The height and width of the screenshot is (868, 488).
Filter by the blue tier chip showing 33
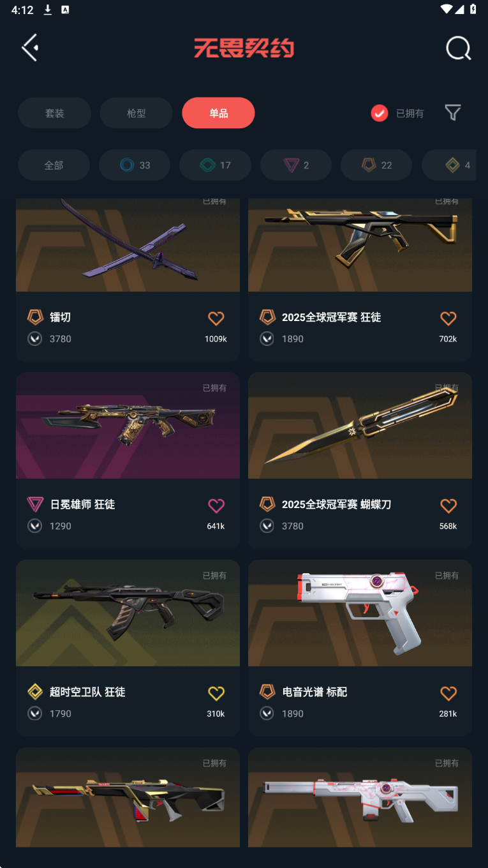tap(135, 165)
